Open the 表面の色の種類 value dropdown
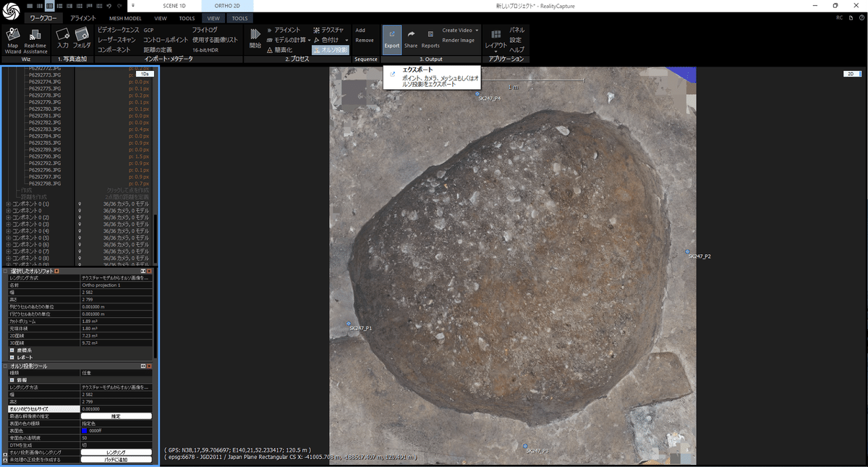Viewport: 868px width, 467px height. coord(116,424)
